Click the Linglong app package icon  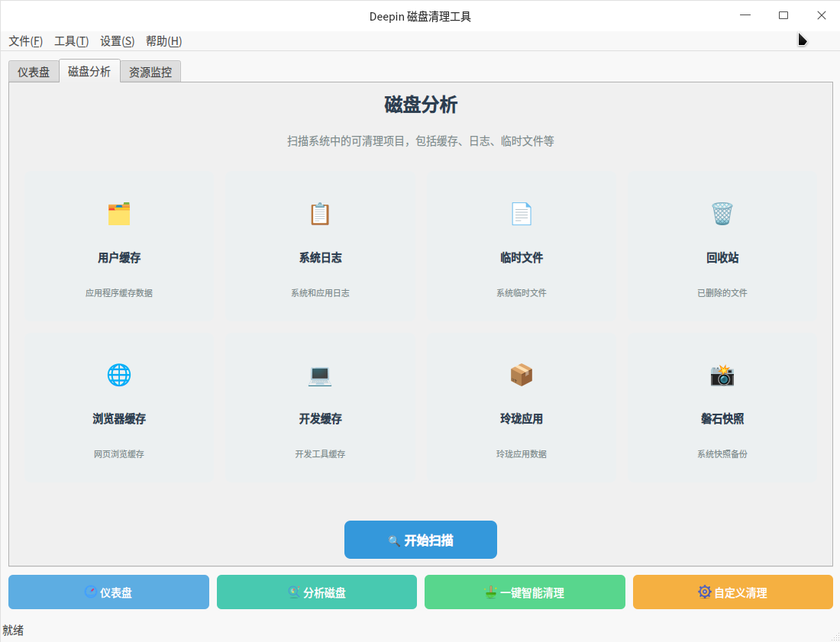pyautogui.click(x=521, y=375)
